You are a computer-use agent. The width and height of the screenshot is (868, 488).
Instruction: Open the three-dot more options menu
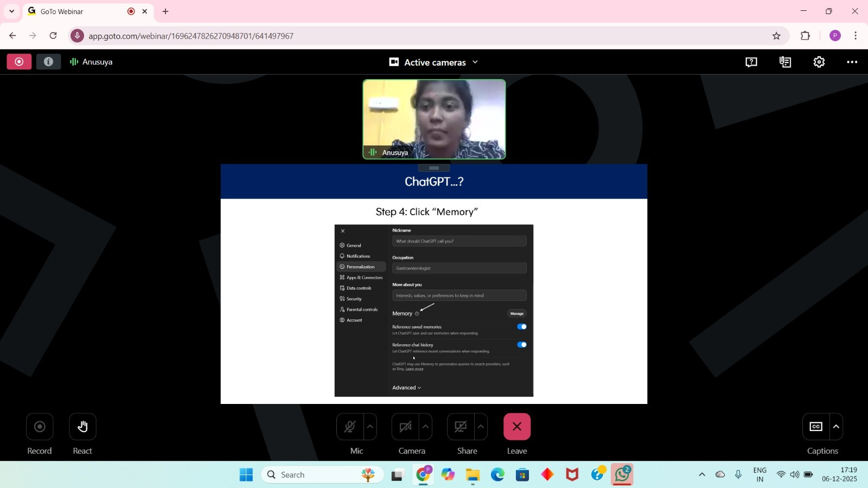852,62
